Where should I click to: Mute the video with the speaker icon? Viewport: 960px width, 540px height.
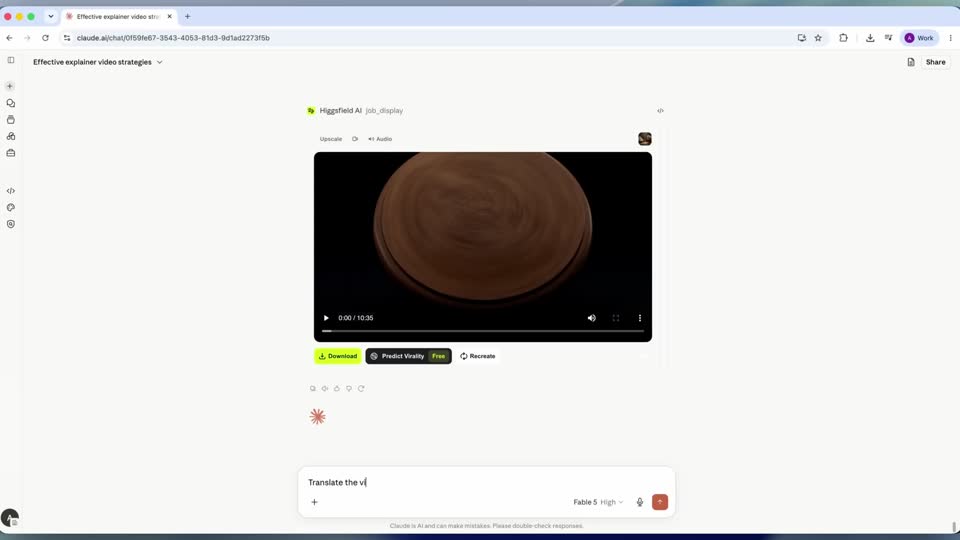tap(591, 318)
